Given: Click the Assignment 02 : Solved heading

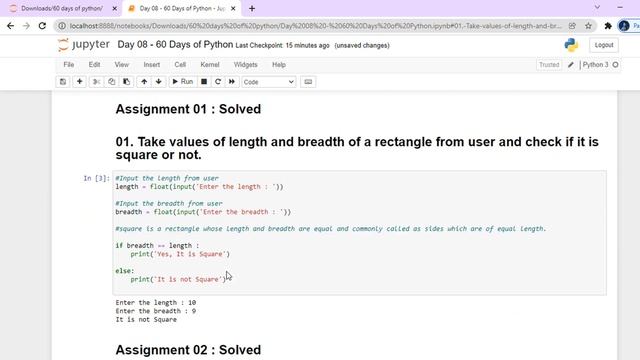Looking at the screenshot, I should click(188, 350).
